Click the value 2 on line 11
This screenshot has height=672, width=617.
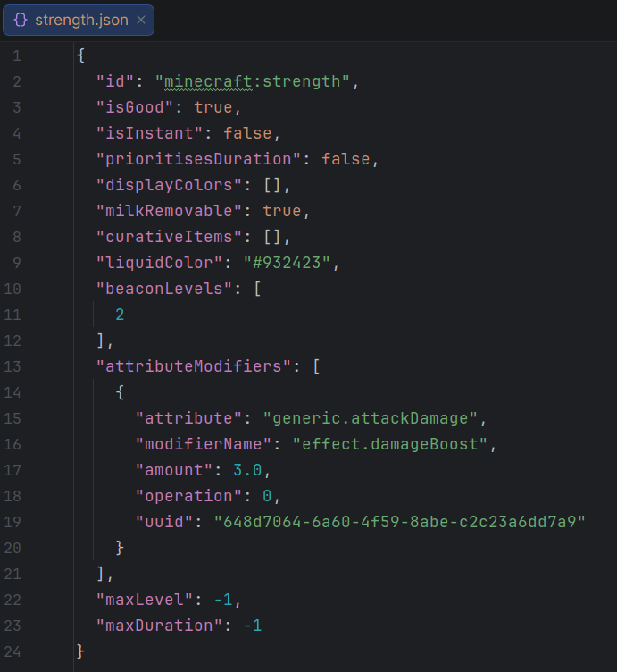tap(120, 315)
